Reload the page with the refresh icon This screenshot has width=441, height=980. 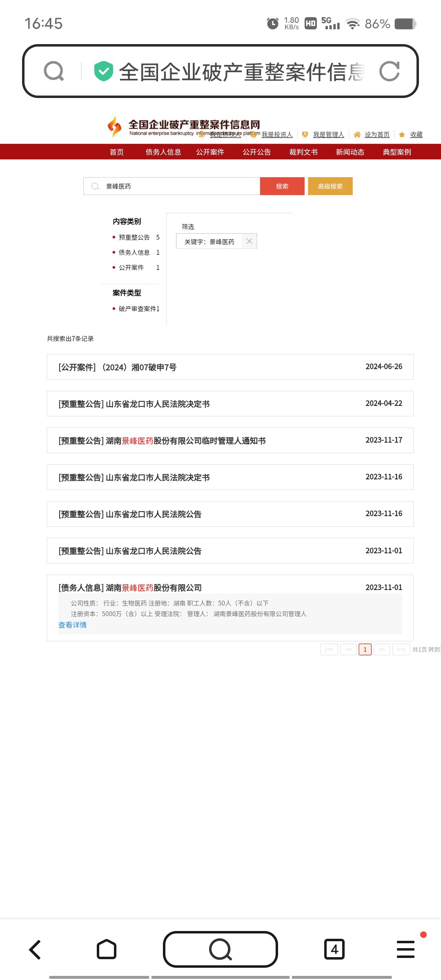(x=389, y=71)
